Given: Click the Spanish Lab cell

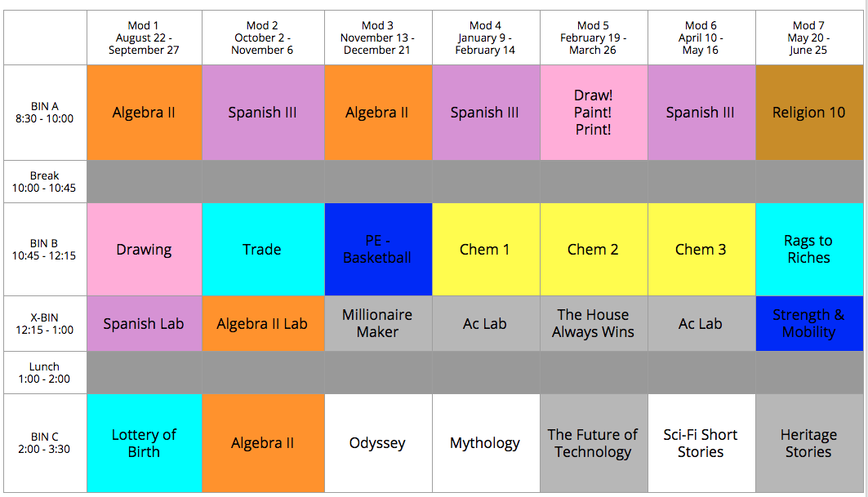Looking at the screenshot, I should click(x=144, y=324).
